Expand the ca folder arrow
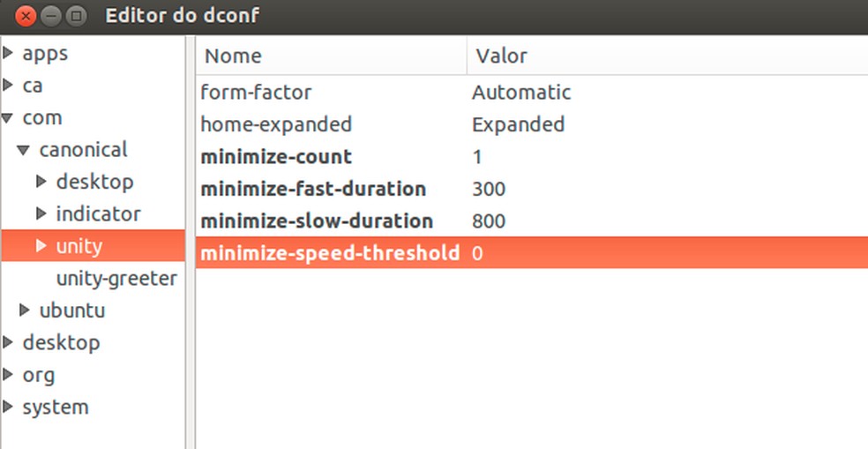Viewport: 868px width, 449px height. click(x=8, y=86)
